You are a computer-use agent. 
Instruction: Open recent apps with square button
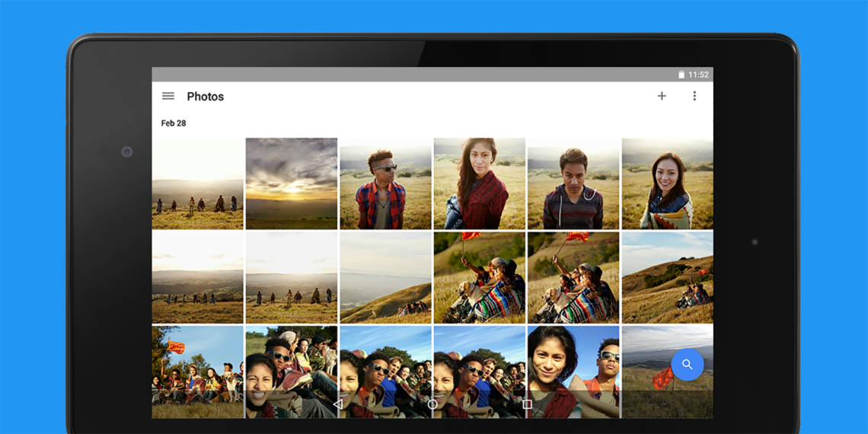point(526,404)
